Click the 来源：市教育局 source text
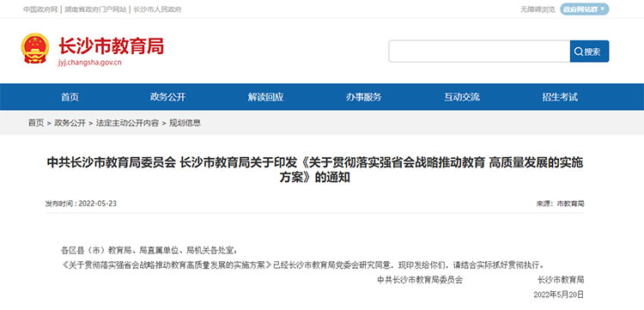 pyautogui.click(x=560, y=204)
